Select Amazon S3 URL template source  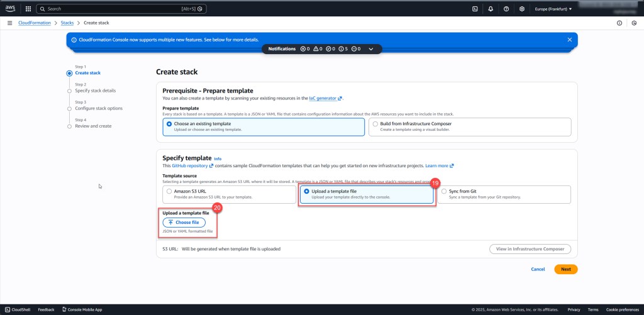click(169, 191)
